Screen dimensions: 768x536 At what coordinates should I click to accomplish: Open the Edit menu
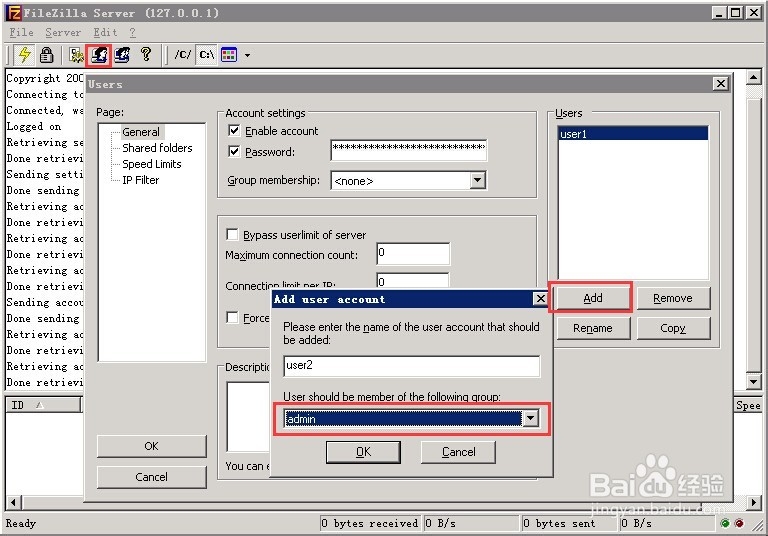click(x=105, y=32)
